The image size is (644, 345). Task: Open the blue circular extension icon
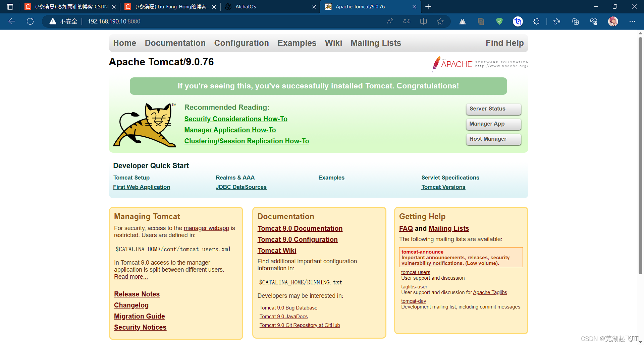518,21
